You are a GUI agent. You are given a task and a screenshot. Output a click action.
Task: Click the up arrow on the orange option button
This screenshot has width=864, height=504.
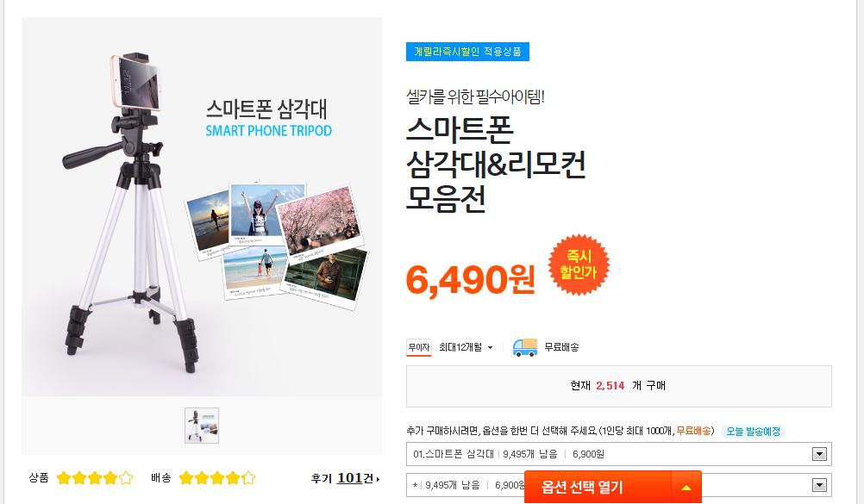tap(686, 488)
